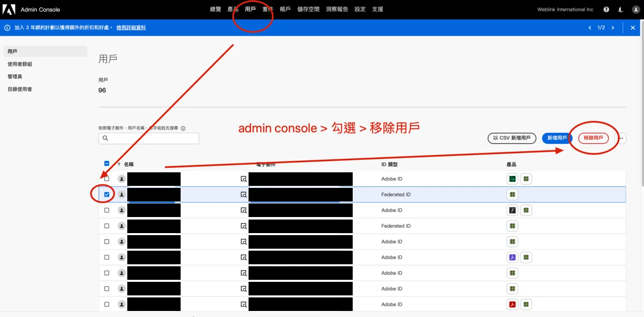The height and width of the screenshot is (317, 644).
Task: Open the 檢視詳細資料 link in the banner
Action: pyautogui.click(x=131, y=28)
